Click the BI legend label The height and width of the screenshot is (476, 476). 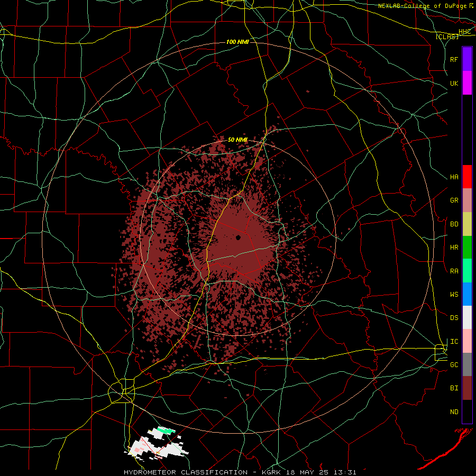point(454,388)
